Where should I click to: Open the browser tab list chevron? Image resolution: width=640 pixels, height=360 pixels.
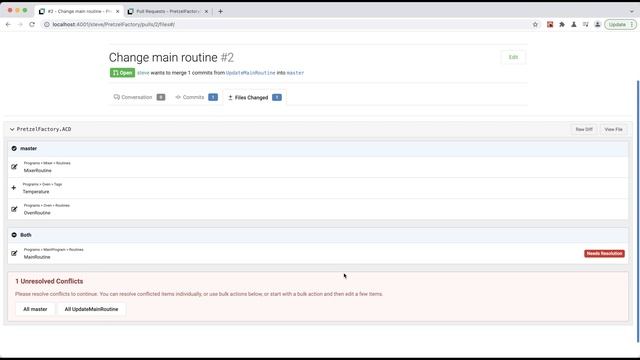pyautogui.click(x=632, y=11)
